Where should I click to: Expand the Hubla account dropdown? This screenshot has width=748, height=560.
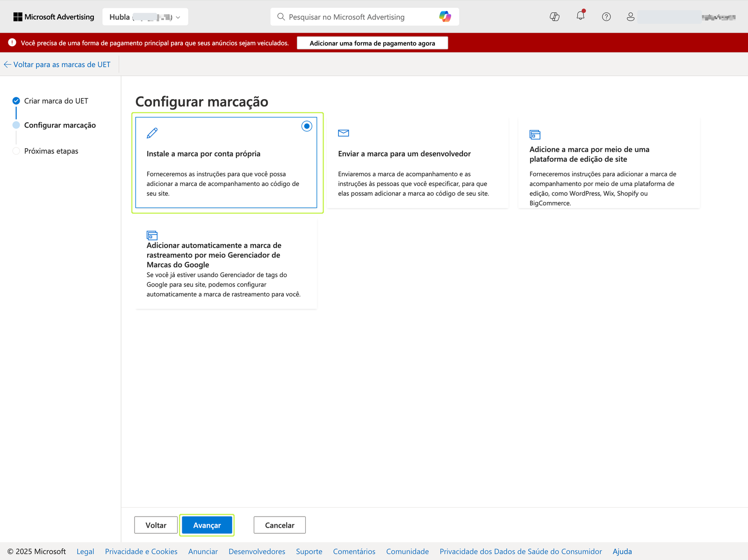[x=145, y=17]
